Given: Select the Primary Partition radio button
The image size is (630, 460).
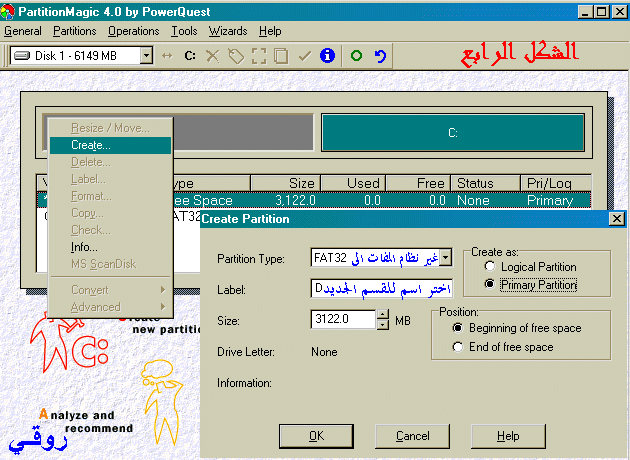Looking at the screenshot, I should click(489, 284).
